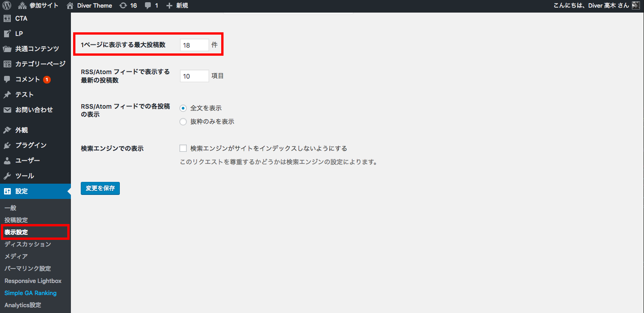Select the 抜粋のみを表示 radio button
Image resolution: width=644 pixels, height=313 pixels.
(x=183, y=122)
